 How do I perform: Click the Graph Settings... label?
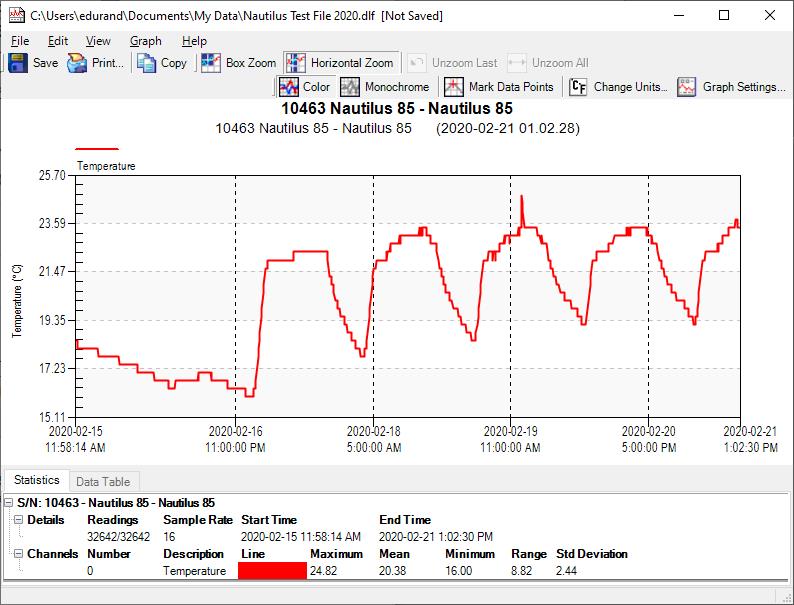[744, 87]
